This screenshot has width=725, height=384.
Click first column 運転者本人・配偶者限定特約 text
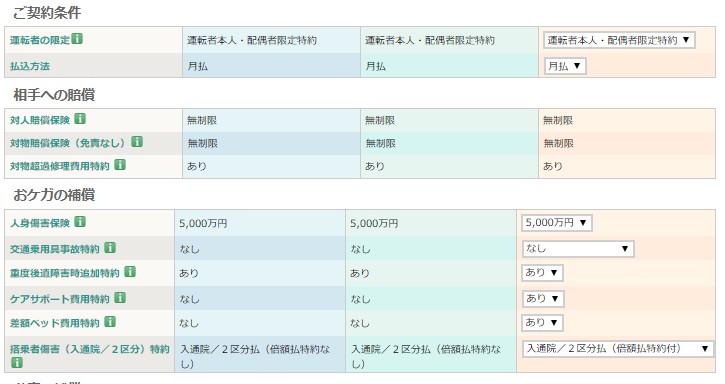coord(252,40)
